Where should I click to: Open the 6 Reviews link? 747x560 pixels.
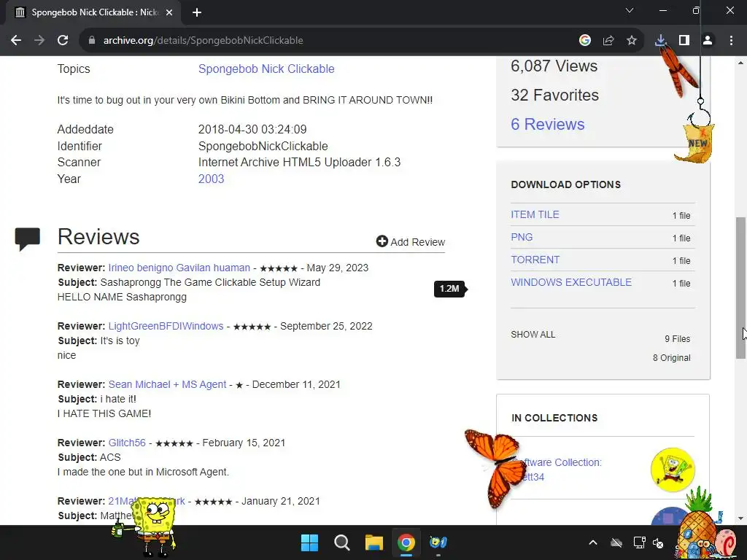pyautogui.click(x=547, y=124)
